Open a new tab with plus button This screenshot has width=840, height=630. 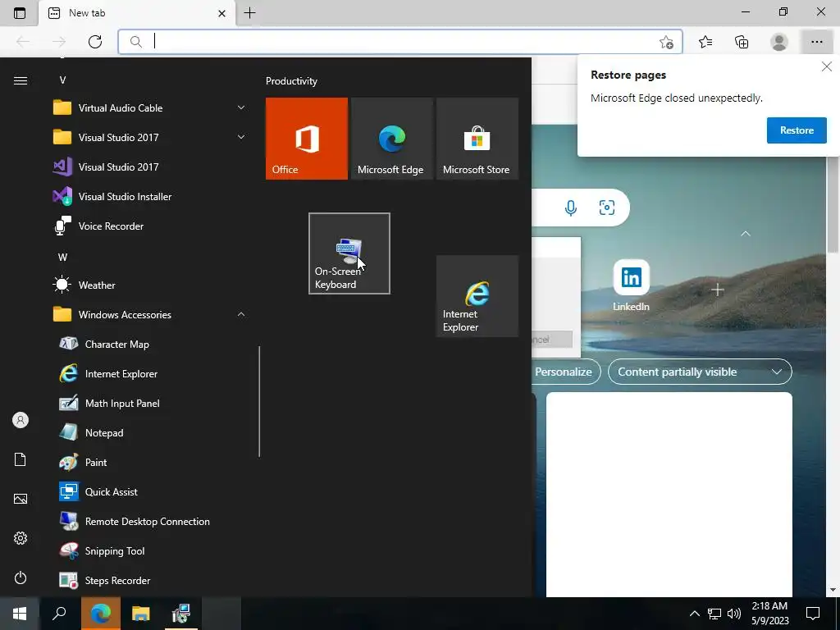(249, 13)
